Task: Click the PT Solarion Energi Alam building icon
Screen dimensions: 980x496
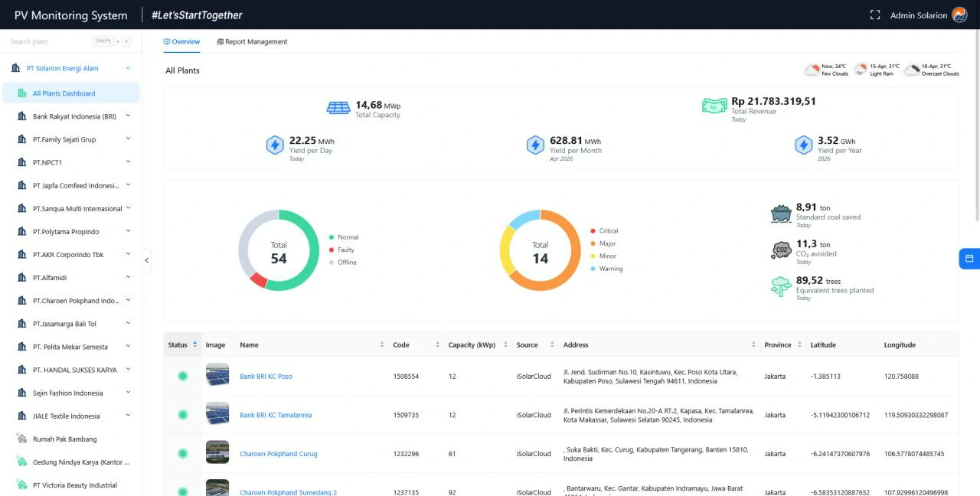Action: pyautogui.click(x=15, y=68)
